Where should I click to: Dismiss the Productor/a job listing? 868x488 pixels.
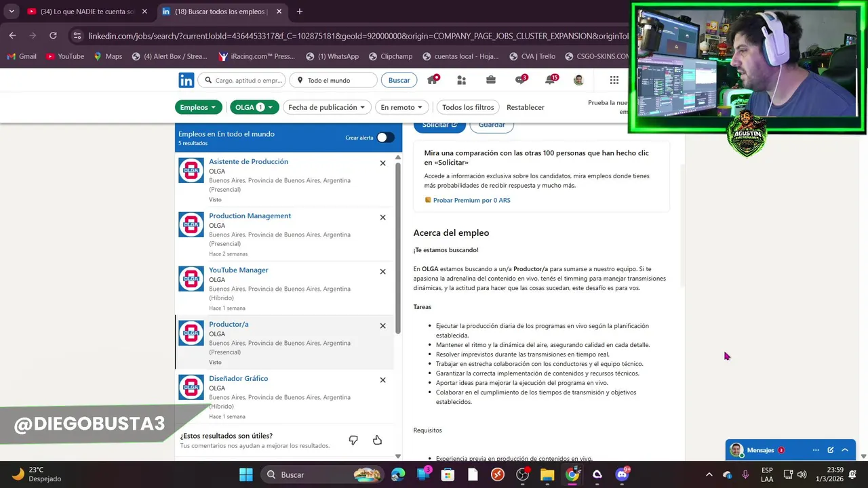coord(382,326)
